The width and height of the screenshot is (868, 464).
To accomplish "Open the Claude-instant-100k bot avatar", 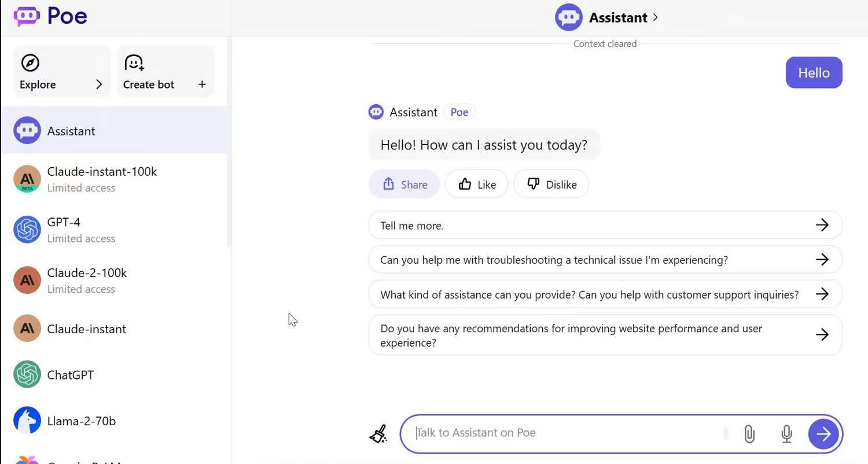I will (x=27, y=179).
